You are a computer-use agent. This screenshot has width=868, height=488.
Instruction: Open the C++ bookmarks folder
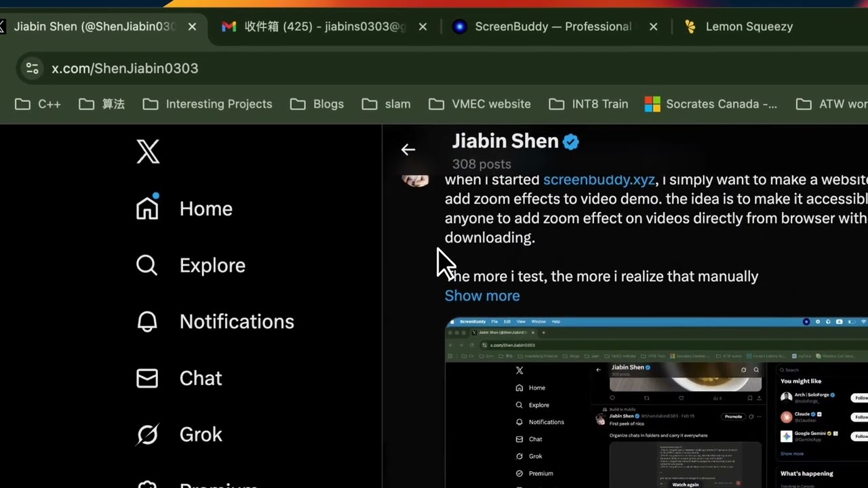coord(38,104)
